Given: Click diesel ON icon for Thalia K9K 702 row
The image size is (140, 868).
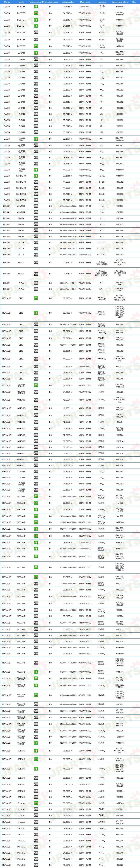Looking at the screenshot, I should 36,809.
